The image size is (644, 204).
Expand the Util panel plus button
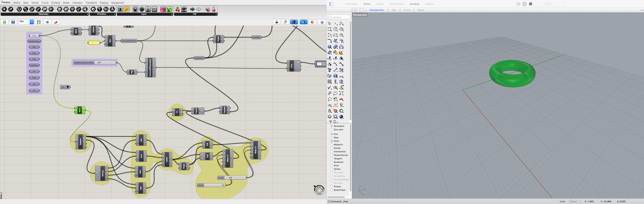[x=216, y=14]
